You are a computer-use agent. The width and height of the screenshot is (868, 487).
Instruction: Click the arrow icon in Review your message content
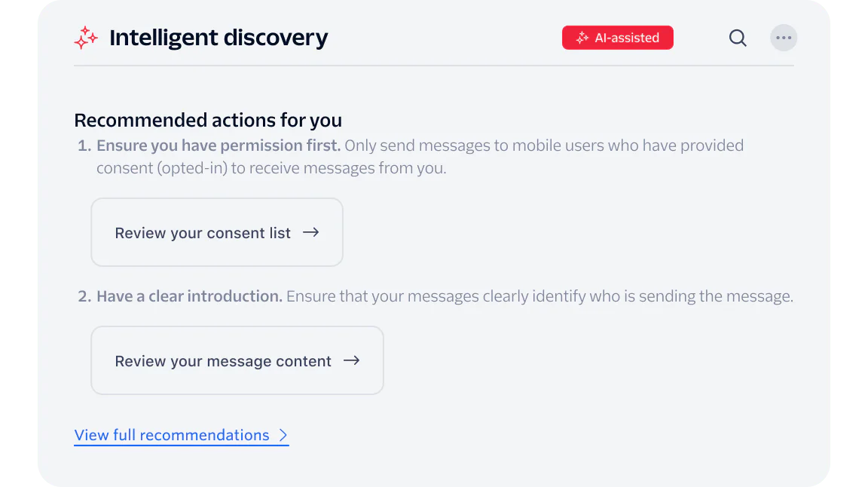point(351,360)
